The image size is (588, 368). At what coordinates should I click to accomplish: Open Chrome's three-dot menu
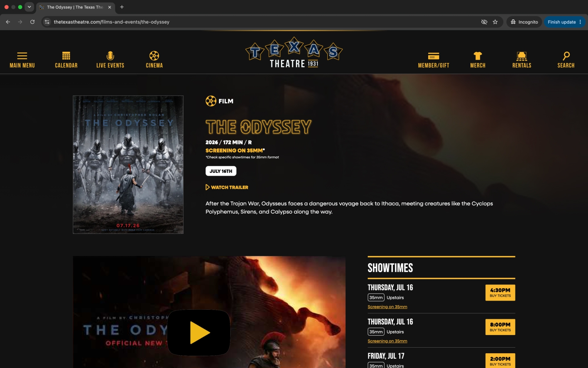(581, 22)
